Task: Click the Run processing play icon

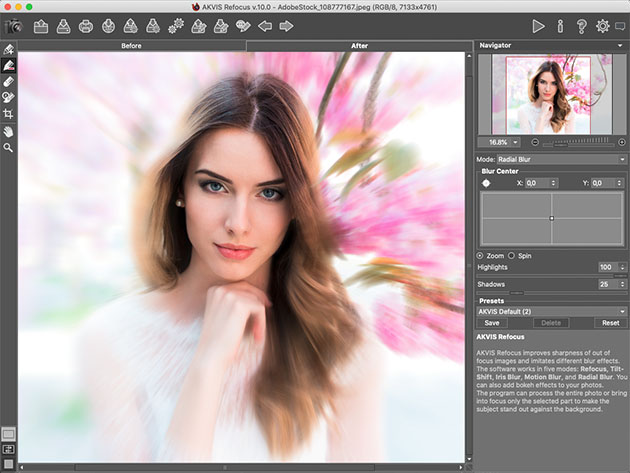Action: tap(539, 26)
